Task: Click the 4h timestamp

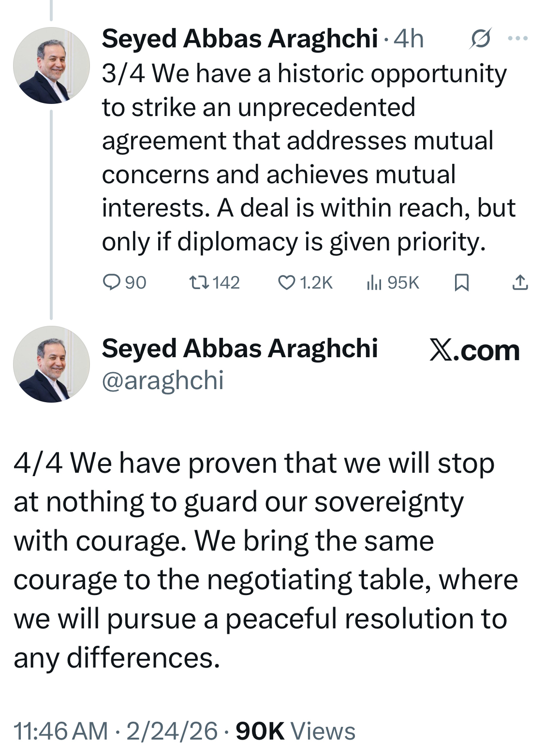Action: (x=409, y=39)
